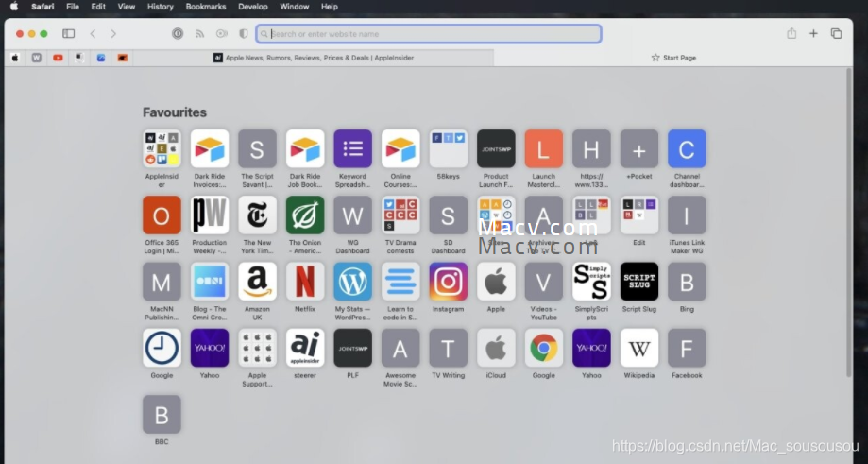Open Bing favourite
Viewport: 868px width, 464px height.
tap(687, 282)
